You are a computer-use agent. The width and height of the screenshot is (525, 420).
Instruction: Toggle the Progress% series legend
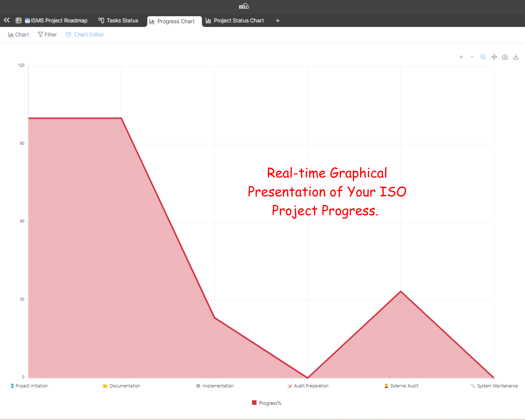[270, 403]
